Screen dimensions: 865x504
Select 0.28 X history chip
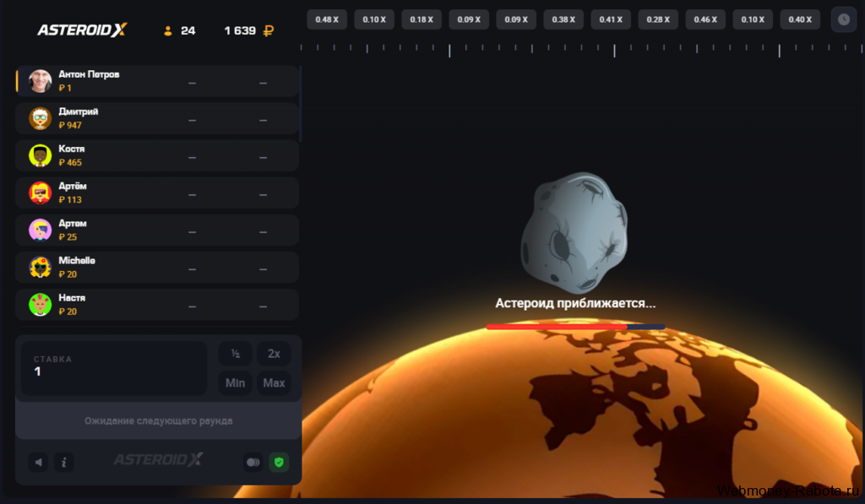click(x=658, y=20)
